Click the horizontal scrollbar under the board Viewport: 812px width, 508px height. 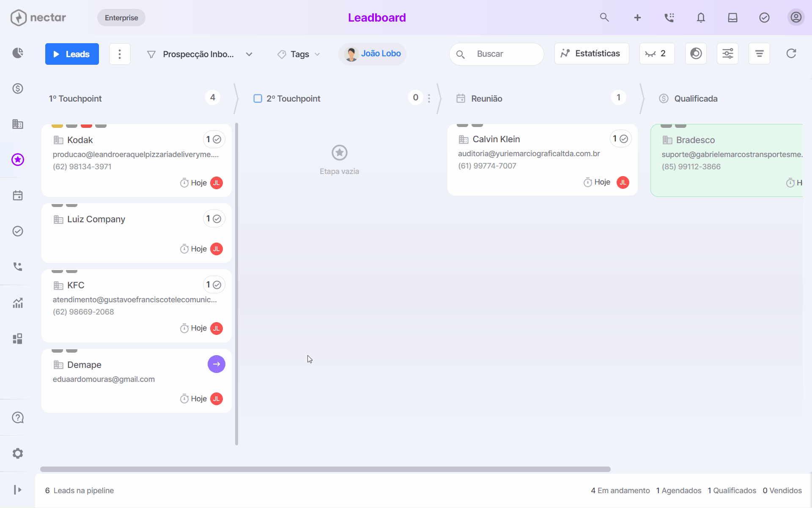pyautogui.click(x=325, y=469)
